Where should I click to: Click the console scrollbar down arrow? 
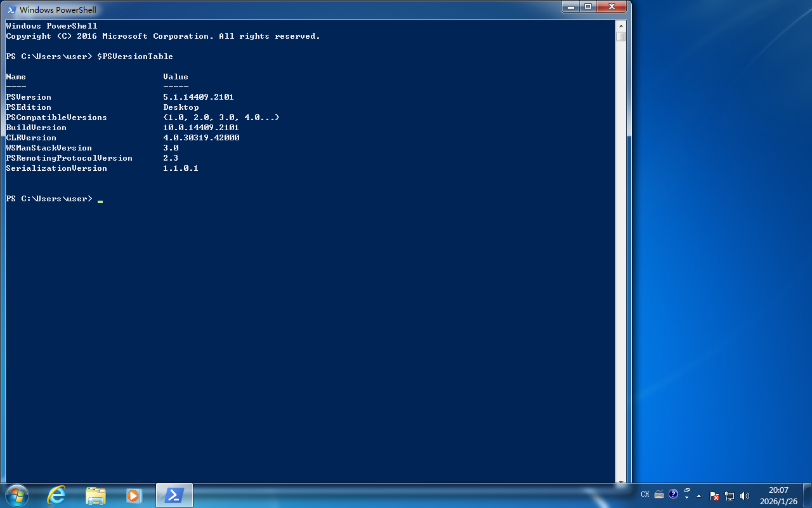pos(620,478)
